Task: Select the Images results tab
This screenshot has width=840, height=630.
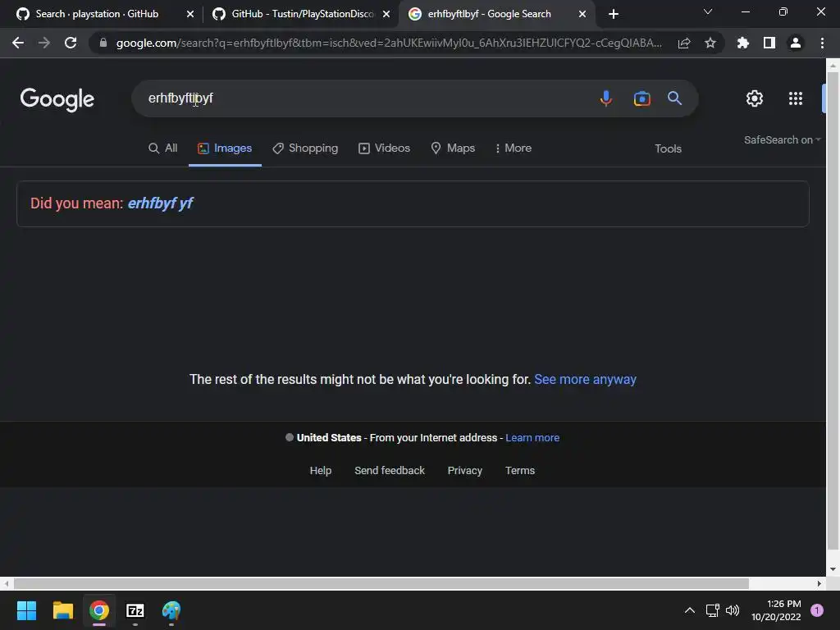Action: pos(225,148)
